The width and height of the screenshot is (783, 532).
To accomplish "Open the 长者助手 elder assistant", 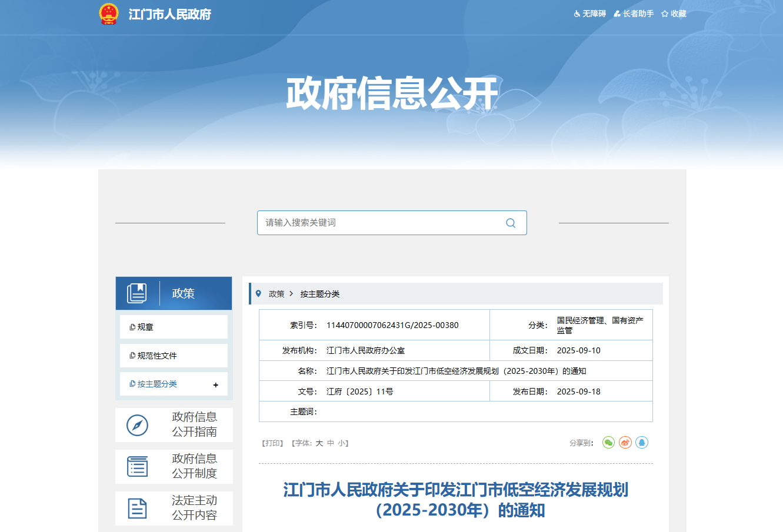I will [x=634, y=14].
